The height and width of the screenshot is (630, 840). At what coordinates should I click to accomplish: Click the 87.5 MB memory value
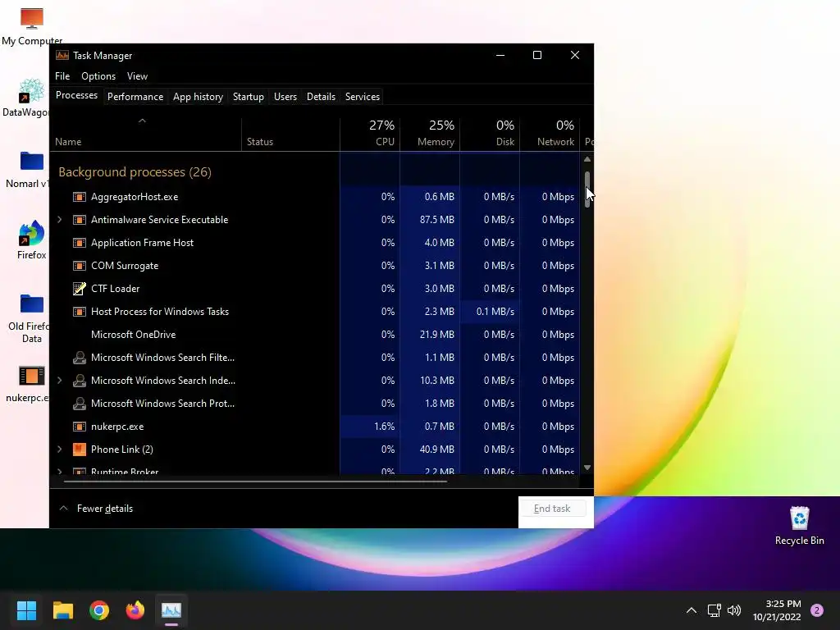coord(436,220)
